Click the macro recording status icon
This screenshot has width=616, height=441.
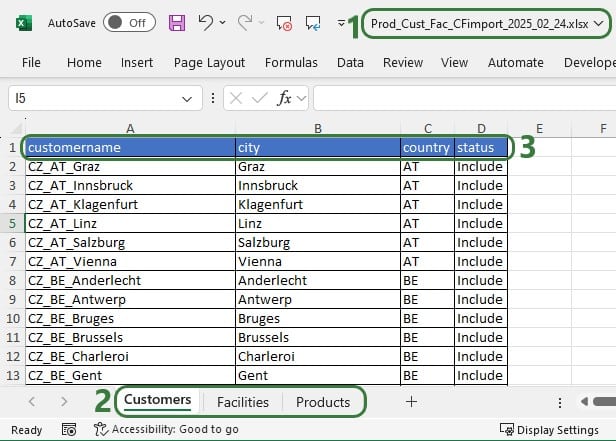click(69, 430)
